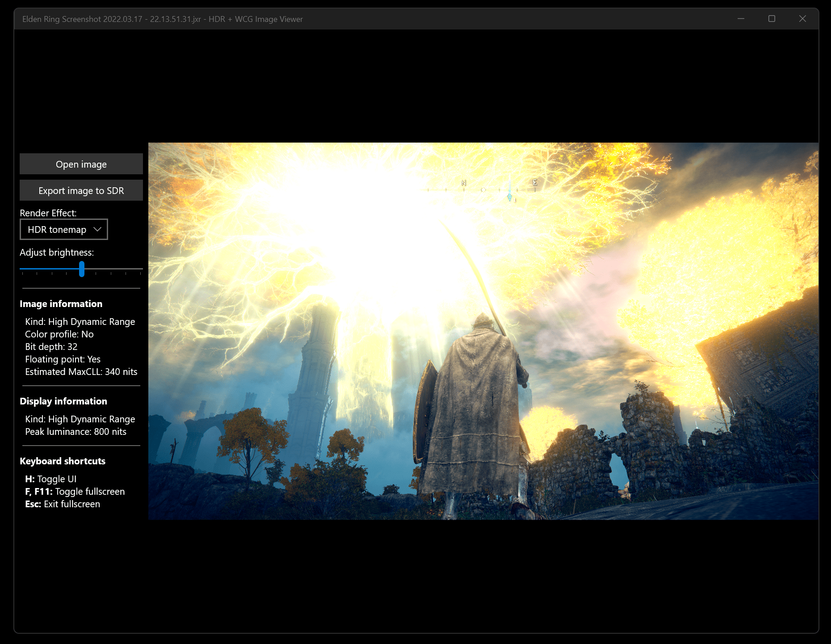Image resolution: width=831 pixels, height=644 pixels.
Task: Click the window title bar text
Action: 163,19
